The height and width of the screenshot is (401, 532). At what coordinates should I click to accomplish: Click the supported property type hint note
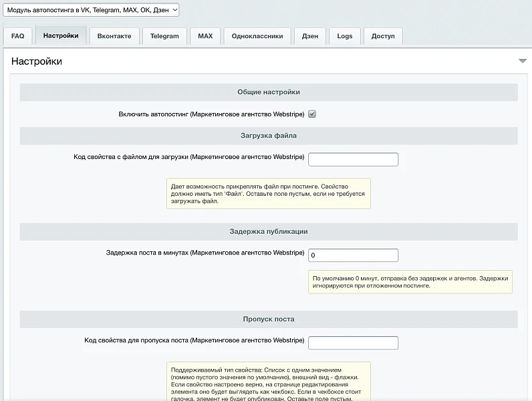pos(269,382)
